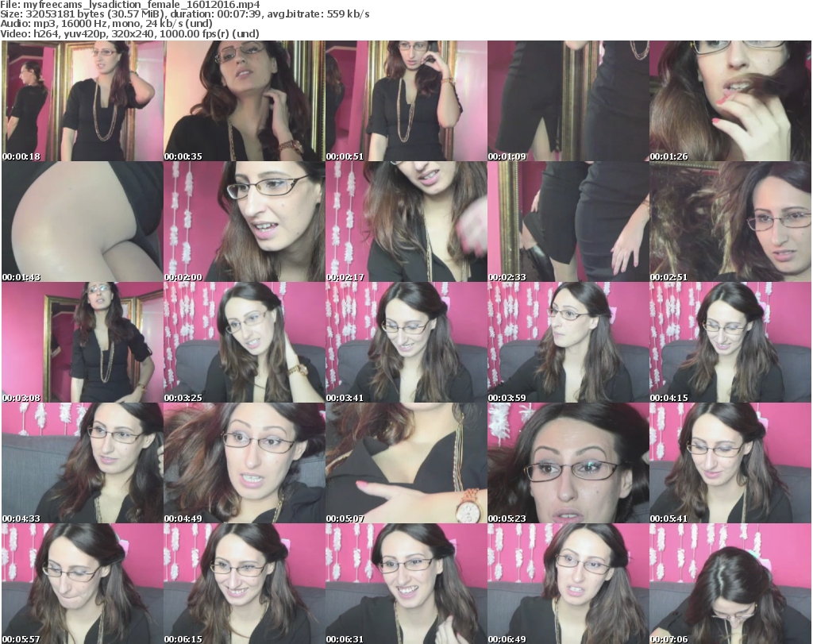Open the frame at 00:02:17
This screenshot has width=813, height=644.
tap(406, 222)
